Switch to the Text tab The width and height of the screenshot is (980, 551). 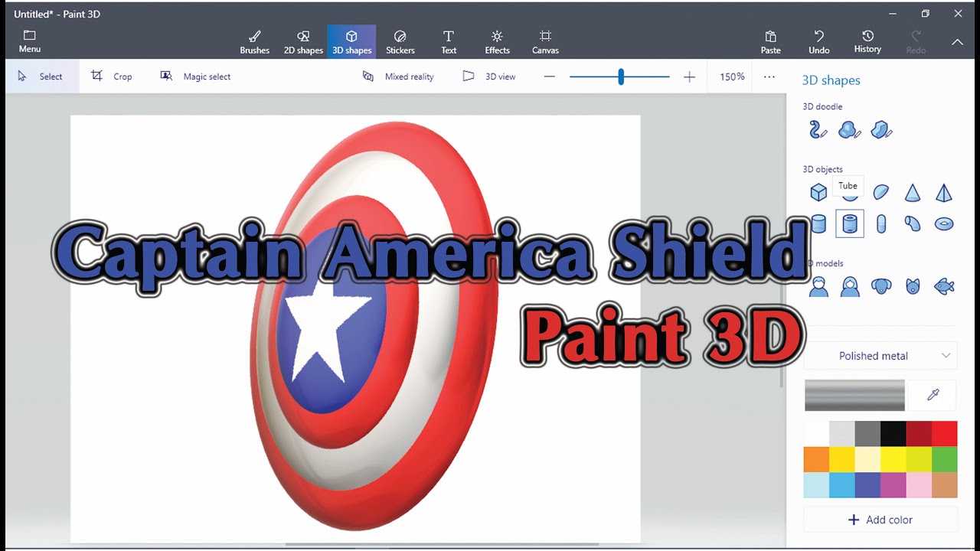tap(449, 42)
